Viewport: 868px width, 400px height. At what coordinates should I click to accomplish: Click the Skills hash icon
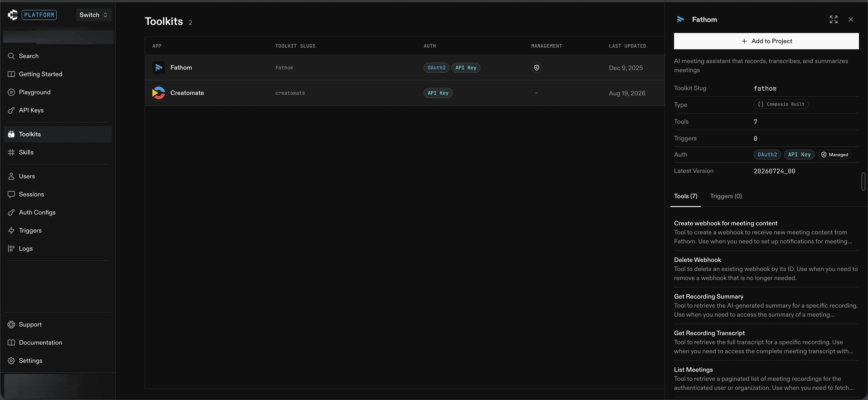[x=12, y=152]
